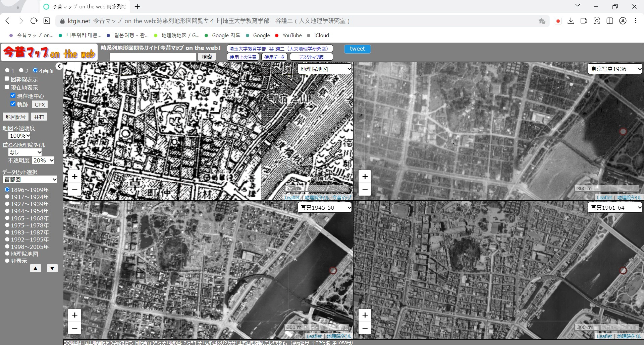
Task: Zoom out on the 写真1961-64 pane
Action: (x=365, y=328)
